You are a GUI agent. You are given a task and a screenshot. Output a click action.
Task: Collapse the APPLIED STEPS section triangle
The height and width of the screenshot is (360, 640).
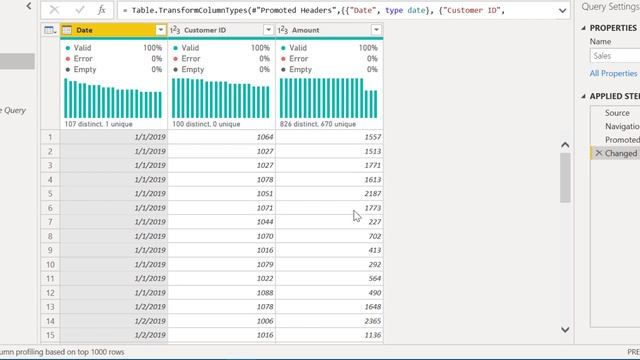tap(583, 96)
